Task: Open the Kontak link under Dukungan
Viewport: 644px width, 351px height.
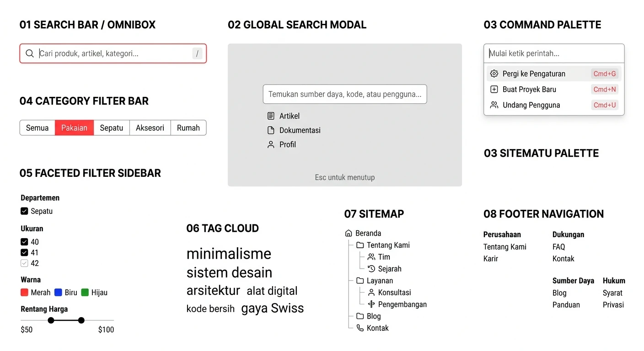Action: tap(563, 259)
